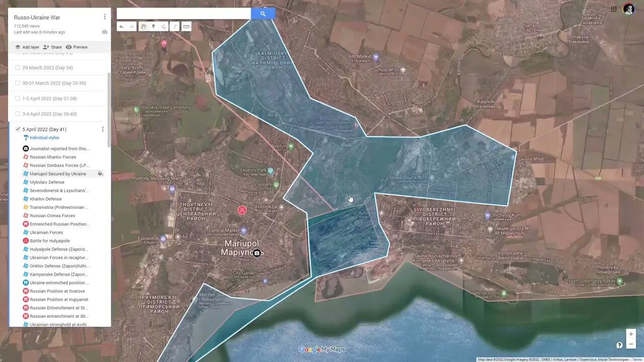
Task: Select the Draw a line tool
Action: click(164, 27)
